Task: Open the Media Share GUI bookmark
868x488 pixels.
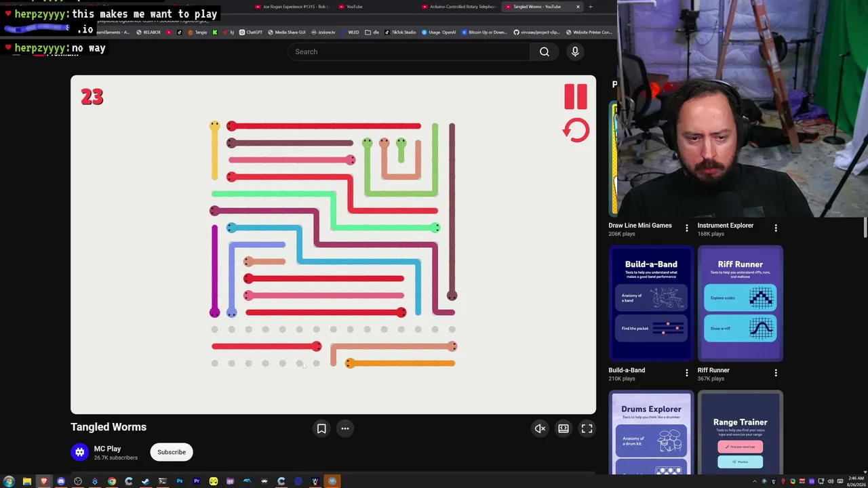Action: click(x=287, y=32)
